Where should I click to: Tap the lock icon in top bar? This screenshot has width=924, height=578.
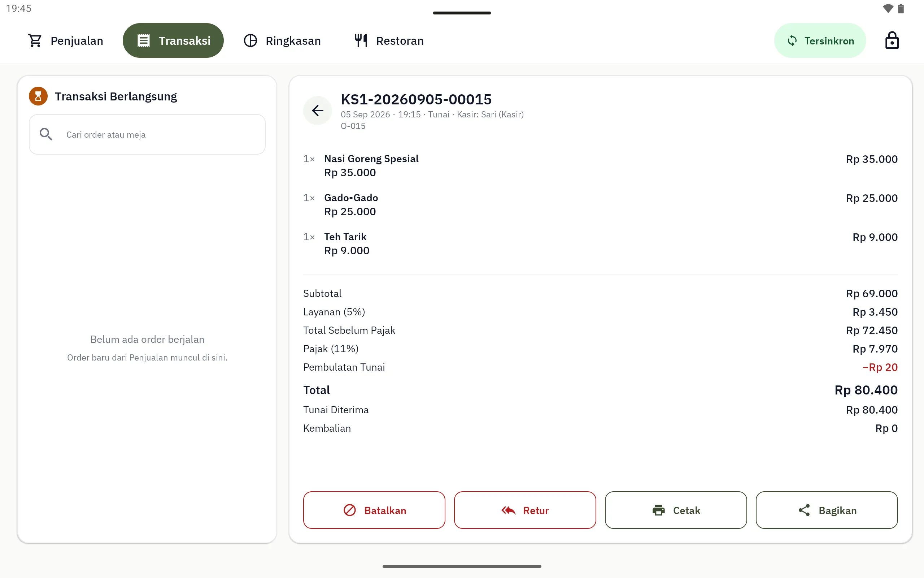pyautogui.click(x=892, y=40)
